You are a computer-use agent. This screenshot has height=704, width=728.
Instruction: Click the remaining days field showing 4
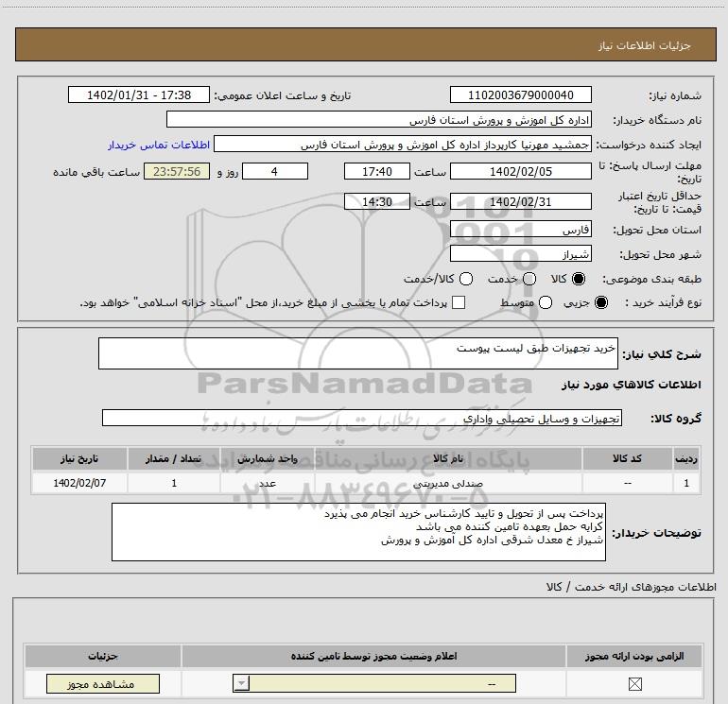[x=275, y=171]
